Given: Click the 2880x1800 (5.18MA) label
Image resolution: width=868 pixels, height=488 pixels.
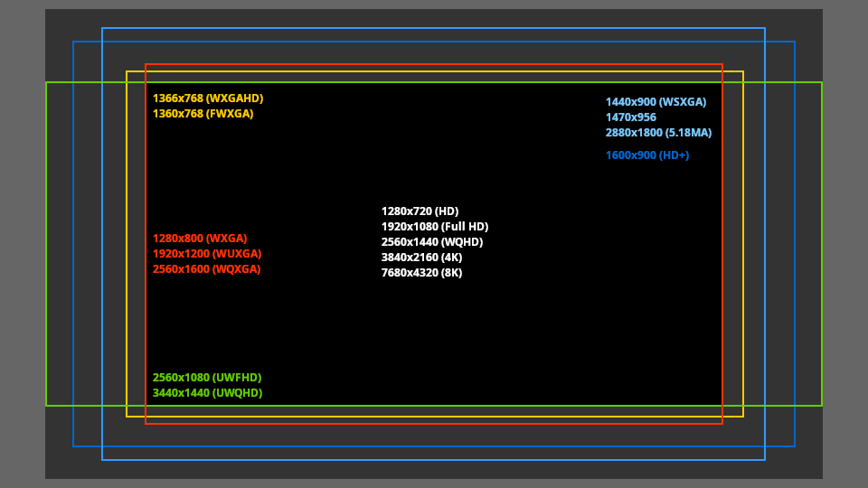Looking at the screenshot, I should click(x=658, y=133).
